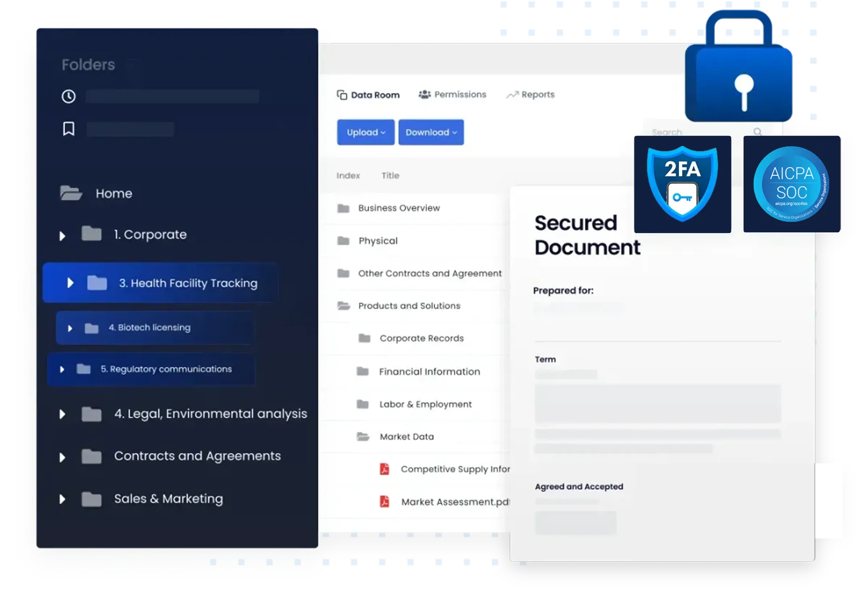Expand the Contracts and Agreements folder
The height and width of the screenshot is (597, 868).
63,458
